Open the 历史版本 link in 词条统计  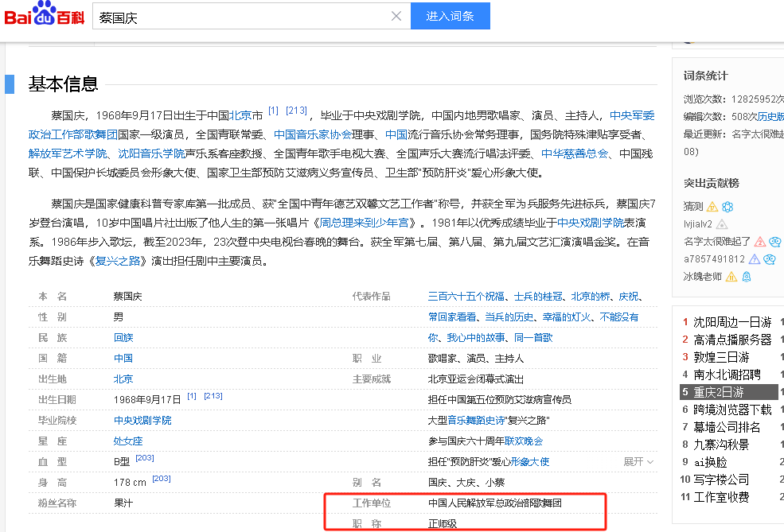(770, 116)
